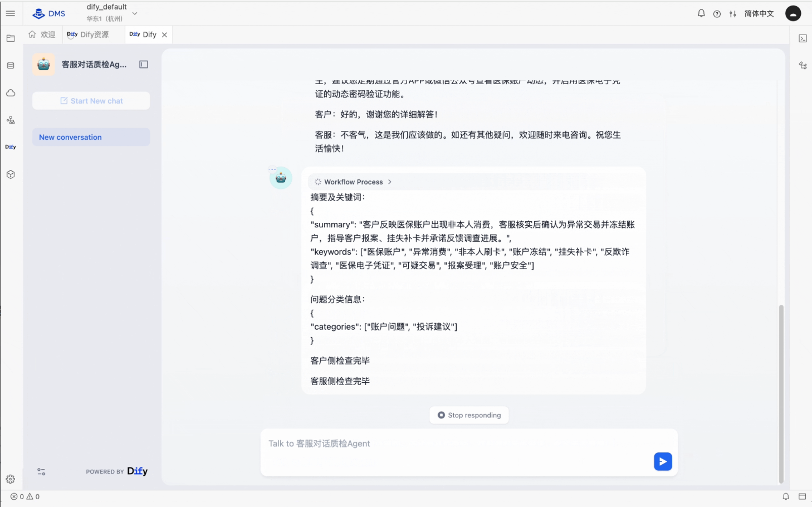Click the 客户侧检查完毕 text
Image resolution: width=812 pixels, height=507 pixels.
pyautogui.click(x=340, y=360)
